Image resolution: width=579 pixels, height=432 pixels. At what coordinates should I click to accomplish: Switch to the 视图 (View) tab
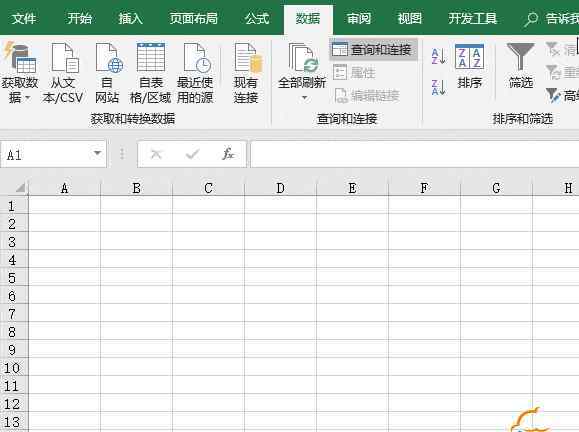tap(410, 18)
